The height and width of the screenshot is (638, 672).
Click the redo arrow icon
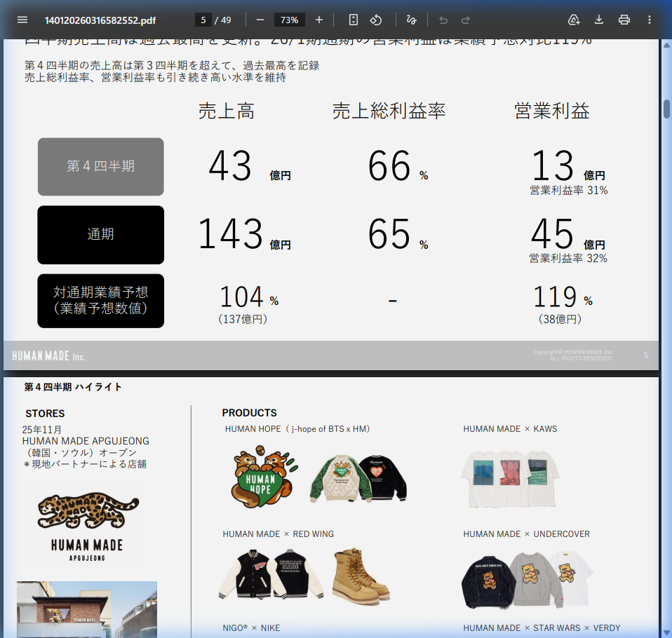[466, 20]
